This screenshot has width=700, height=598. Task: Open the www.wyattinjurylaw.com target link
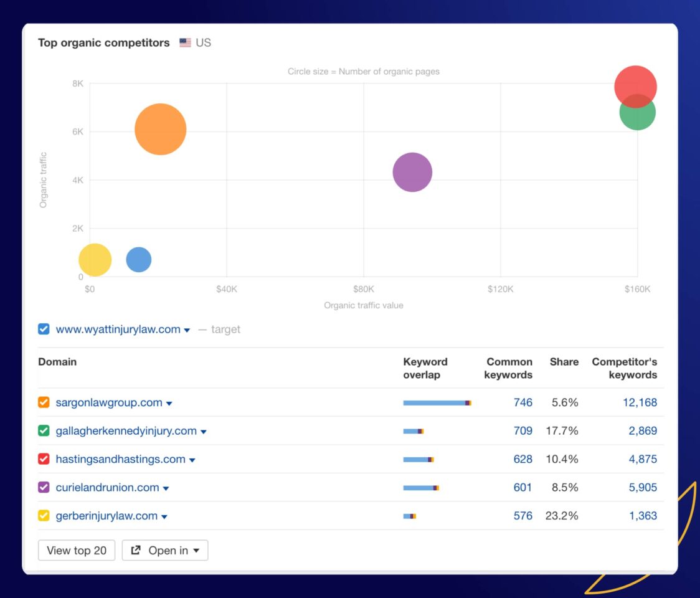pos(118,330)
